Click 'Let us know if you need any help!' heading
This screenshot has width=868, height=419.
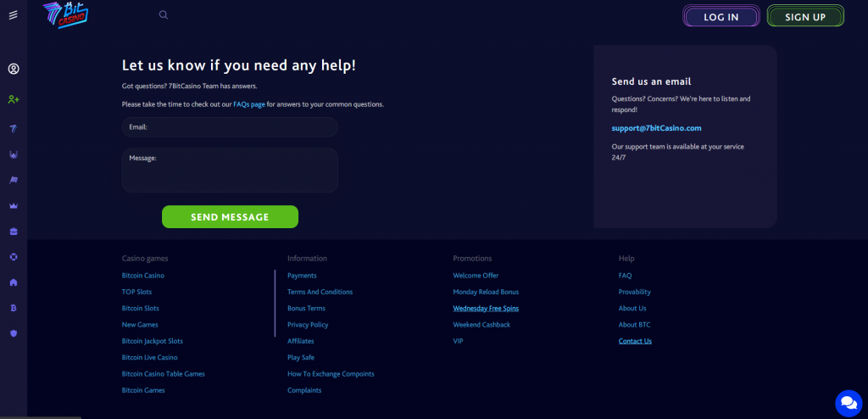click(238, 65)
